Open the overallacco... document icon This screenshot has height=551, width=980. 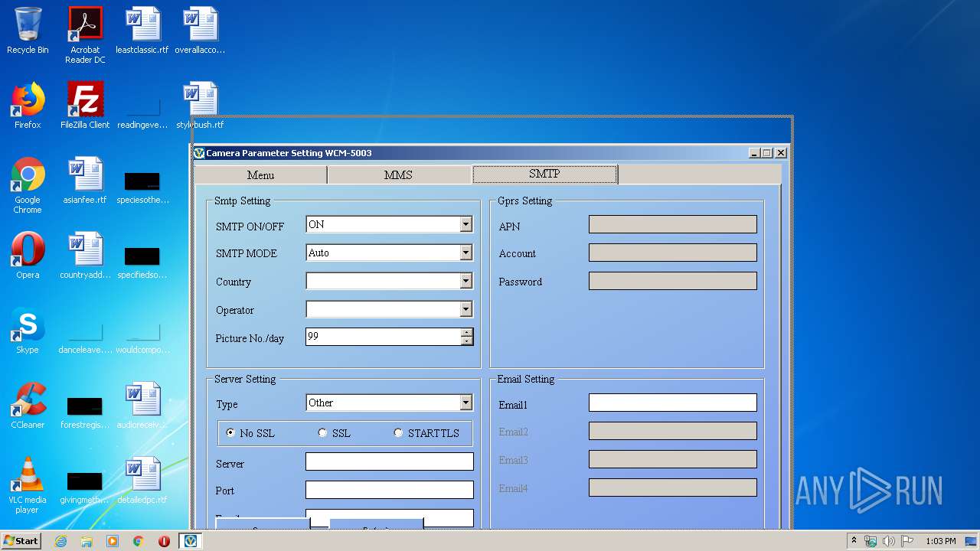(x=200, y=31)
